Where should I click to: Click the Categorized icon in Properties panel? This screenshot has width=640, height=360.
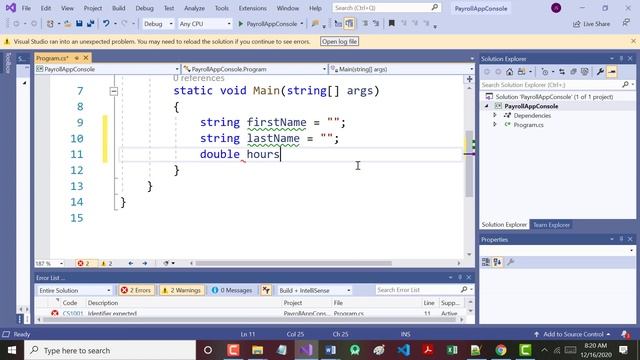click(x=486, y=262)
